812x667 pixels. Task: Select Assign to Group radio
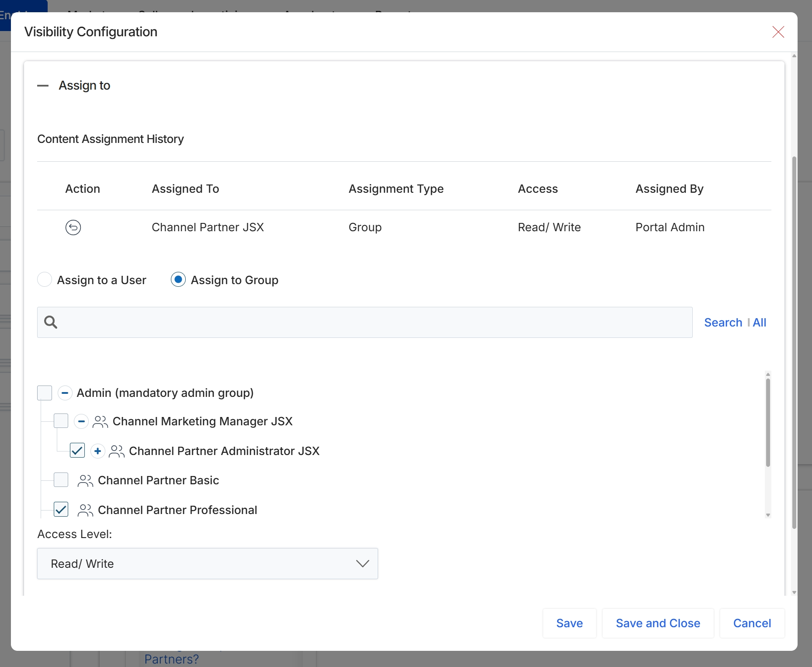tap(178, 279)
